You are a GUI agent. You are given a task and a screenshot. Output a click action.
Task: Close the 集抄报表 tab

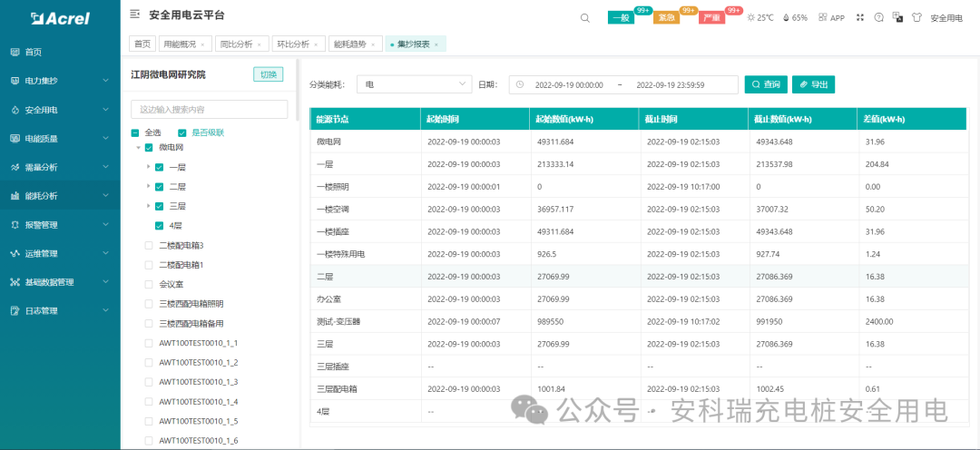click(x=436, y=45)
